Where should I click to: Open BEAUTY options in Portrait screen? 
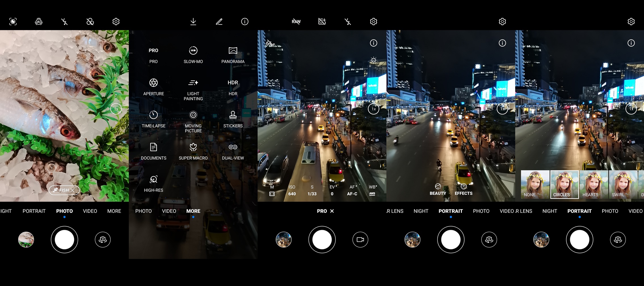click(438, 190)
